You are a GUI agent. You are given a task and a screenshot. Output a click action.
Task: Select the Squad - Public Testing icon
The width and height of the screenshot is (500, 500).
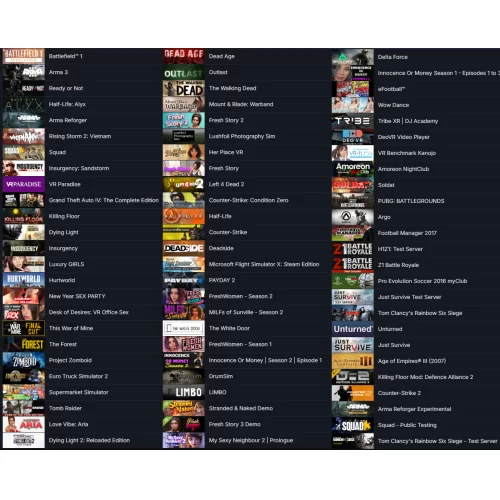coord(353,425)
